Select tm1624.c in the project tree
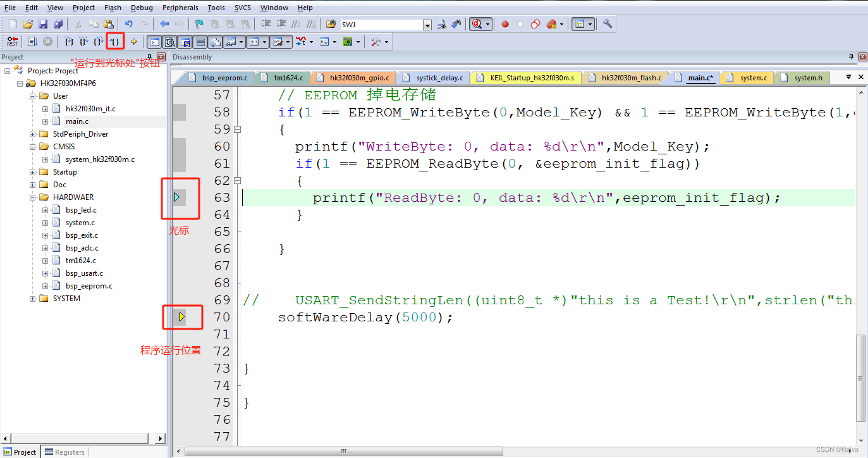Viewport: 868px width, 458px height. coord(80,261)
